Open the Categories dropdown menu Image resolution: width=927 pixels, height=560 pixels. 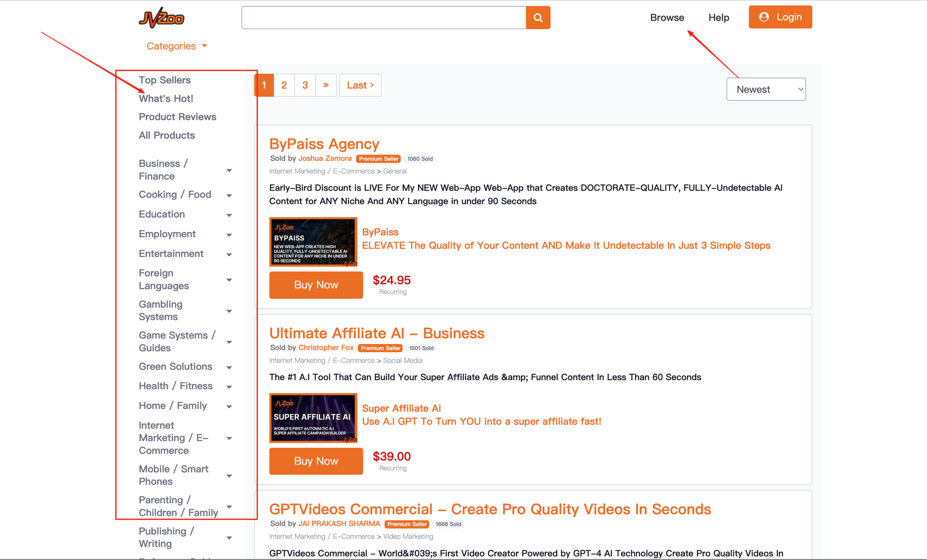coord(177,46)
